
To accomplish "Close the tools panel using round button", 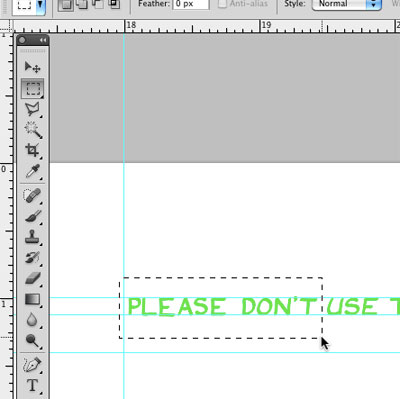I will pyautogui.click(x=22, y=40).
